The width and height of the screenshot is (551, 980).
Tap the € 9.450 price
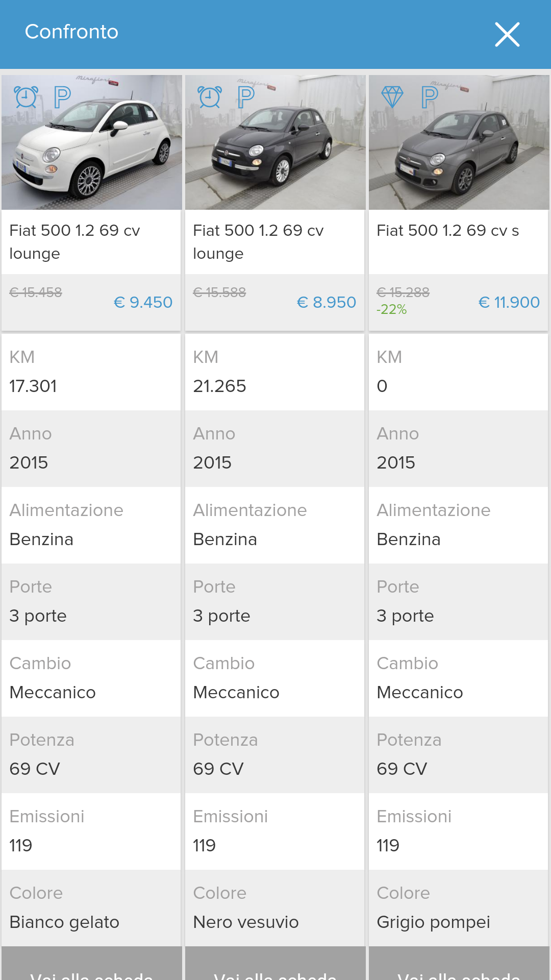tap(143, 302)
